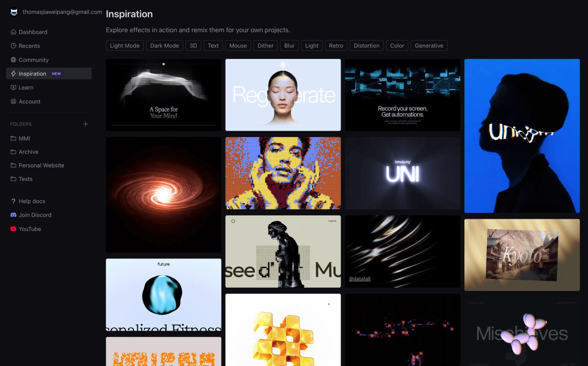
Task: Click the MMI folder icon
Action: 13,139
